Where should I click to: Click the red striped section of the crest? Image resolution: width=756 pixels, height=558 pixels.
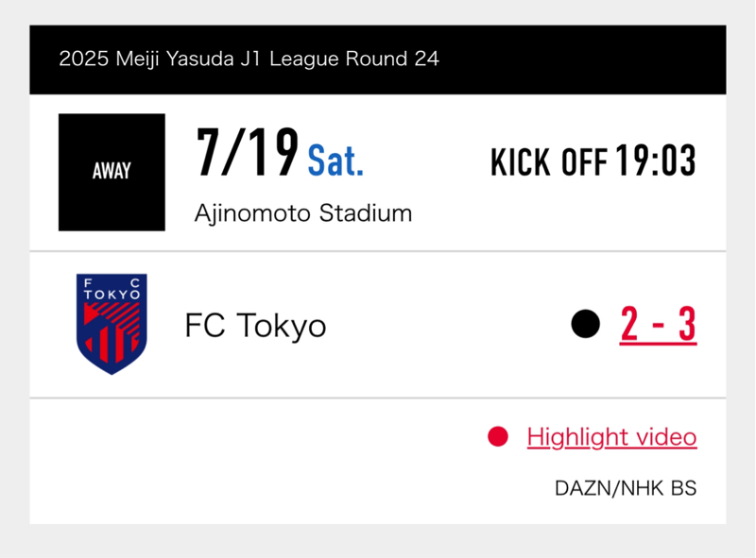pos(112,332)
